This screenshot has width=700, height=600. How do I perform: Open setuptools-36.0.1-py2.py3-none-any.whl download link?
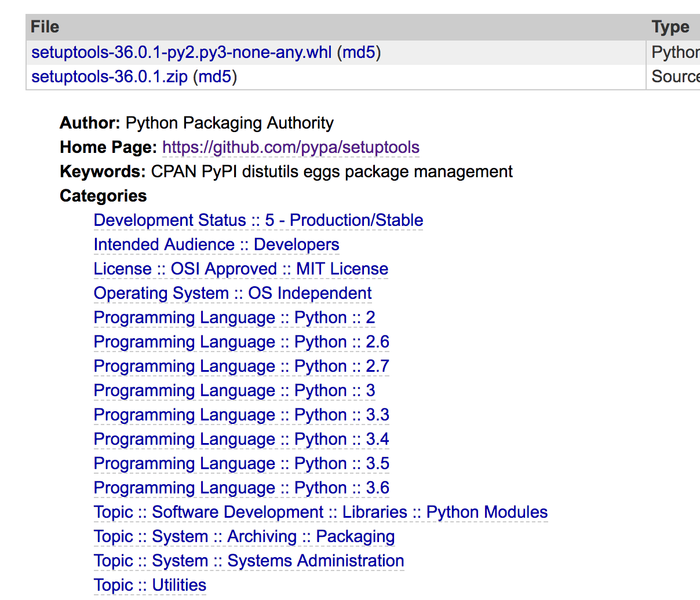tap(181, 53)
